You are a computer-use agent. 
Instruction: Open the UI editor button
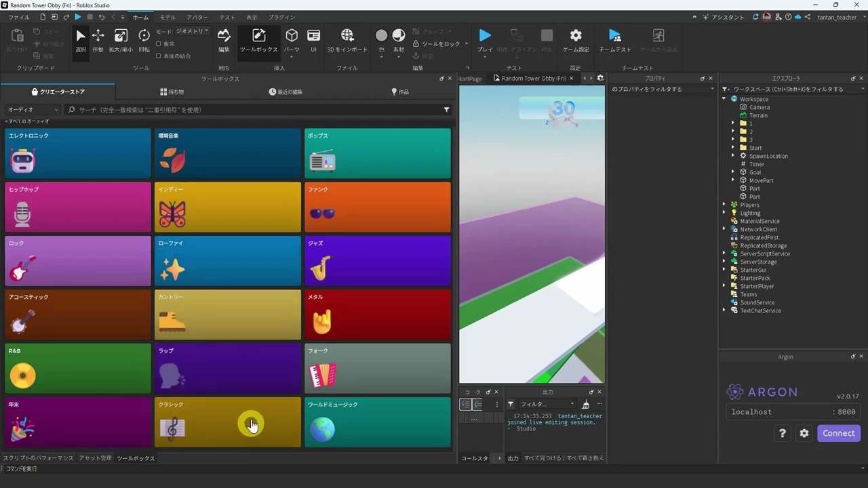coord(313,40)
